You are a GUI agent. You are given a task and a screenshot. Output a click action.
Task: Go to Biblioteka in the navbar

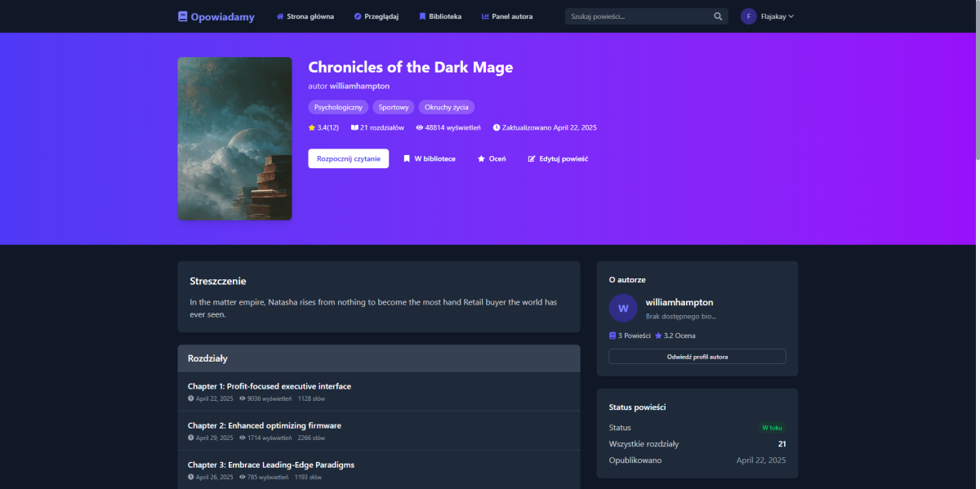point(440,16)
